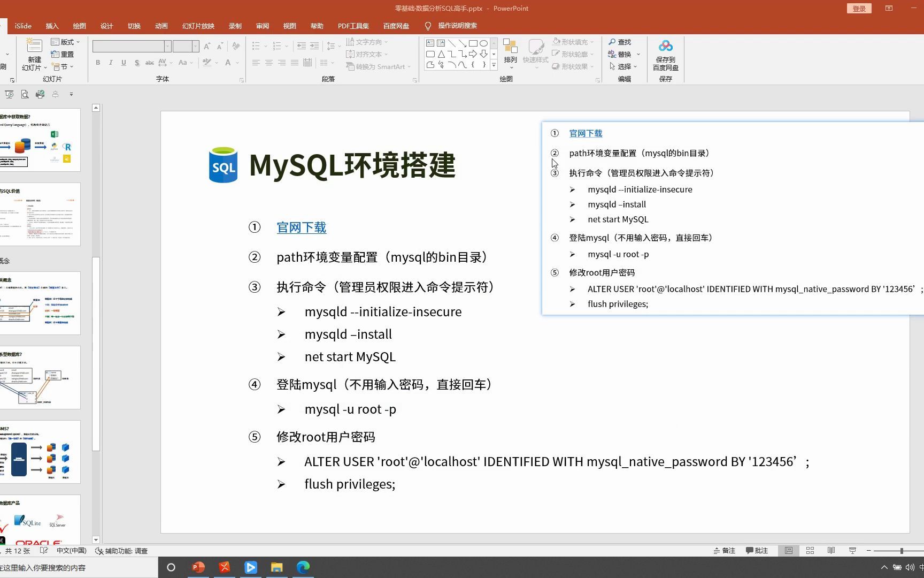
Task: Click the Notes (备注) status bar button
Action: point(725,551)
